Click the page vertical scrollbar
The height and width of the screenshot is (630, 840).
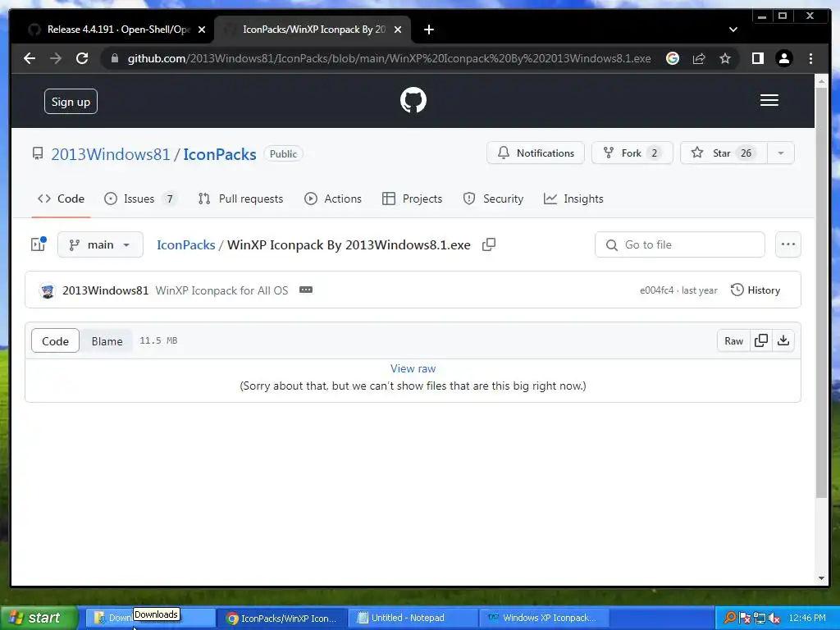(821, 292)
